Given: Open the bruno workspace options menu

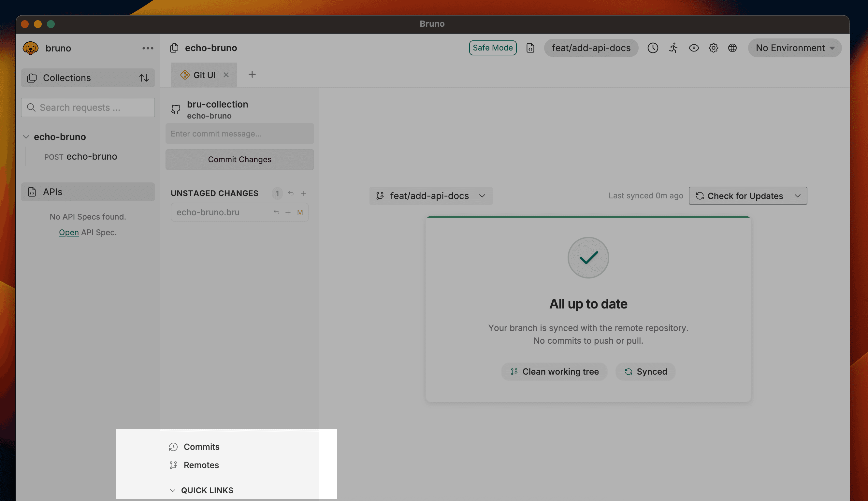Looking at the screenshot, I should (x=148, y=48).
